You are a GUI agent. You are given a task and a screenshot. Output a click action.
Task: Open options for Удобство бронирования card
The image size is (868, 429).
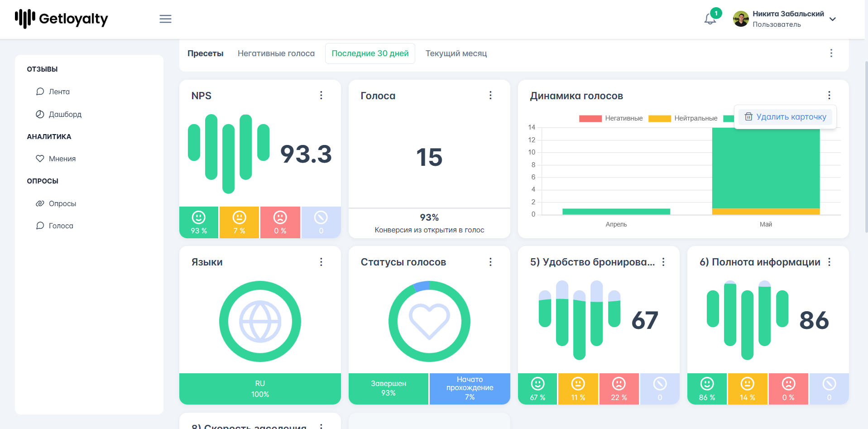coord(663,262)
